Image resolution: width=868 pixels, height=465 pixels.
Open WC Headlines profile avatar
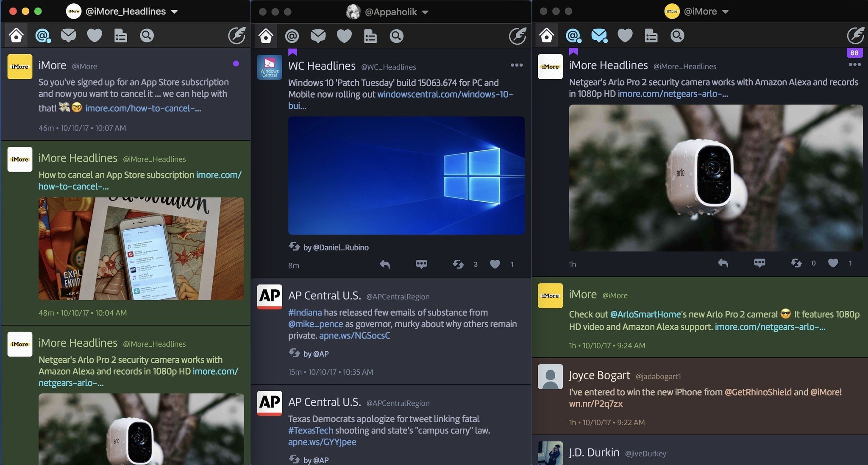(x=270, y=67)
